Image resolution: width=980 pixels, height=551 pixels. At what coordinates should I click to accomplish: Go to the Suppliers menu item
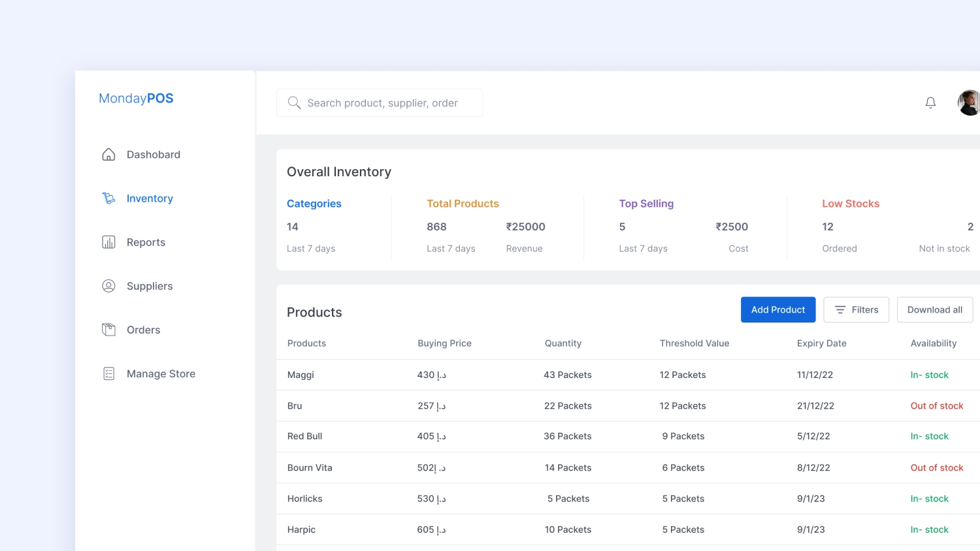[150, 286]
